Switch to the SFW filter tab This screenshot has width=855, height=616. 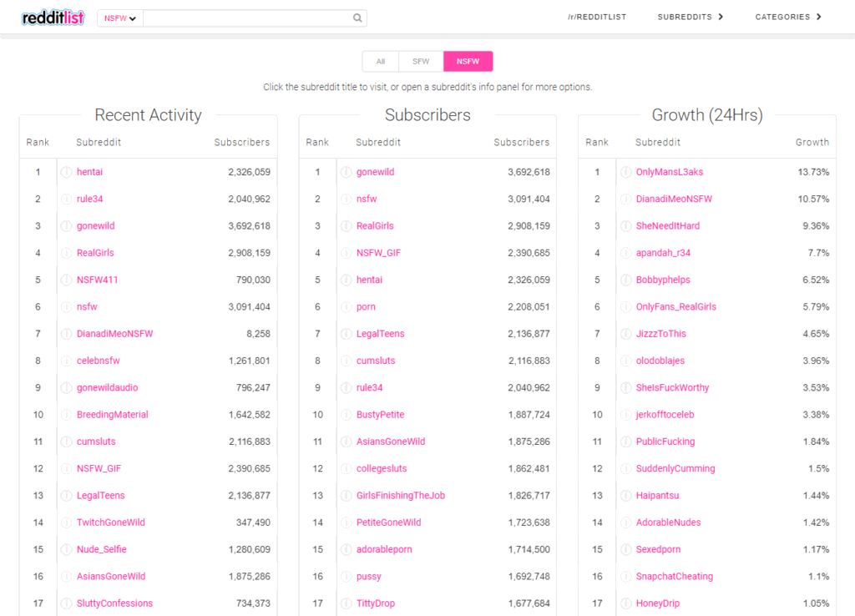[x=421, y=62]
